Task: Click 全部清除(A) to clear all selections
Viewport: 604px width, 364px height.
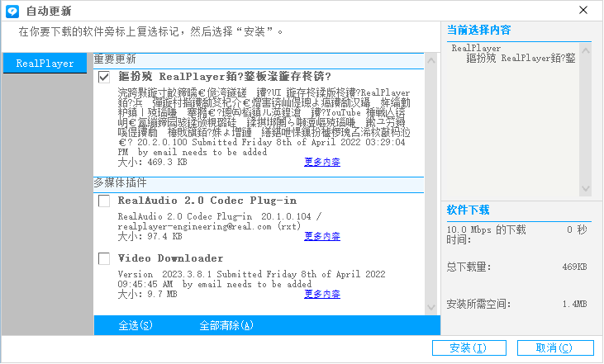Action: (x=226, y=325)
